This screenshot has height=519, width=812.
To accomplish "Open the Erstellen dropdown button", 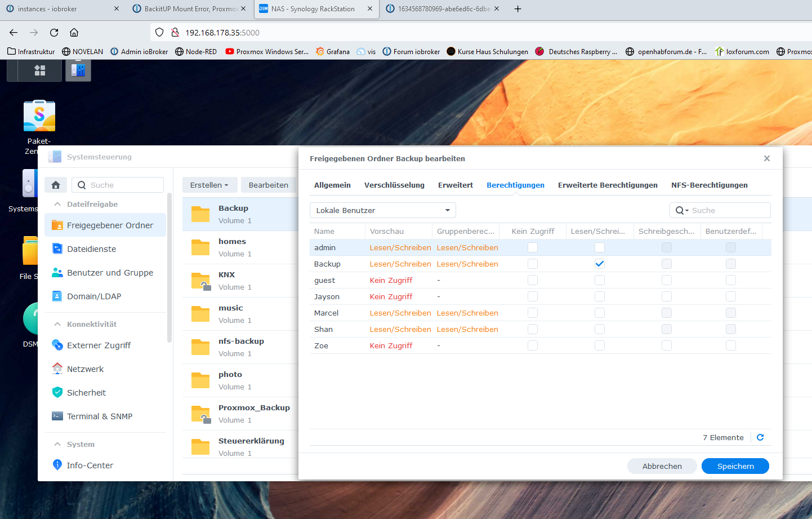I will point(209,185).
